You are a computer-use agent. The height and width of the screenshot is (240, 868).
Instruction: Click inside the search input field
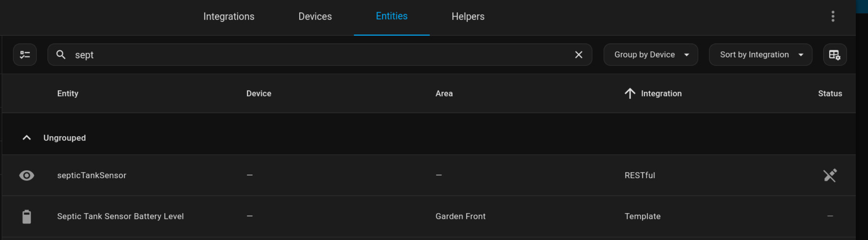(258, 55)
